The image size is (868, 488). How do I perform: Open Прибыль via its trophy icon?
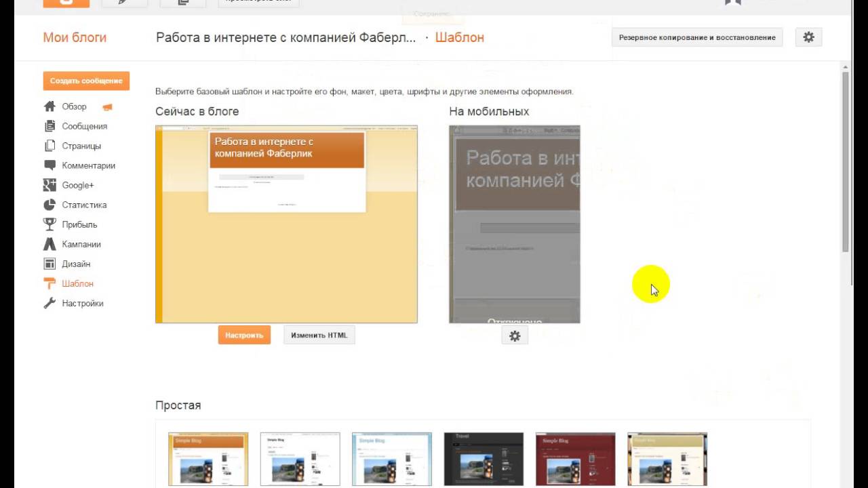(x=50, y=224)
